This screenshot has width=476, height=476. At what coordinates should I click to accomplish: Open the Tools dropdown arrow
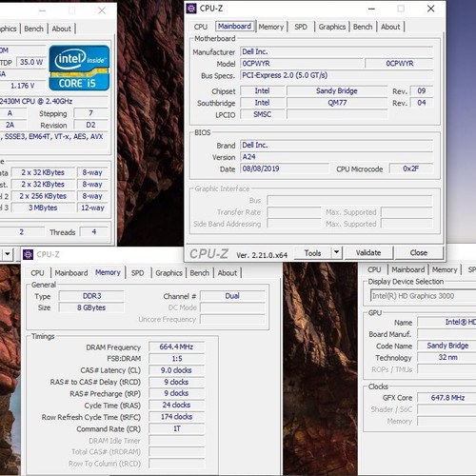click(336, 253)
